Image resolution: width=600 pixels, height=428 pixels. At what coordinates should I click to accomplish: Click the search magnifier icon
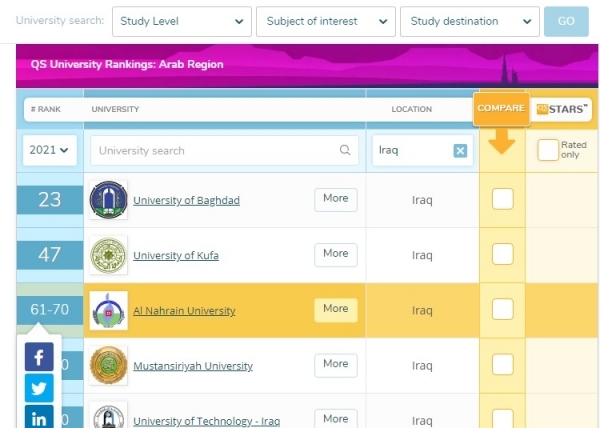pyautogui.click(x=345, y=150)
